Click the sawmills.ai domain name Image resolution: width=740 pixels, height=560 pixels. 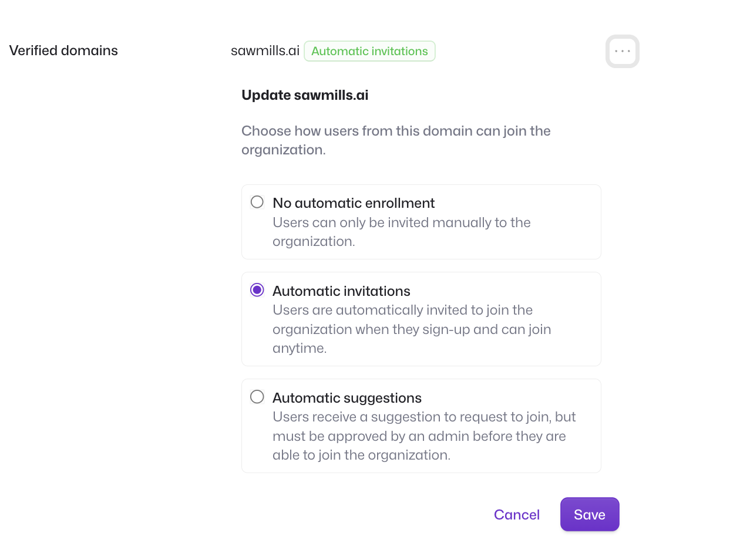pyautogui.click(x=265, y=51)
